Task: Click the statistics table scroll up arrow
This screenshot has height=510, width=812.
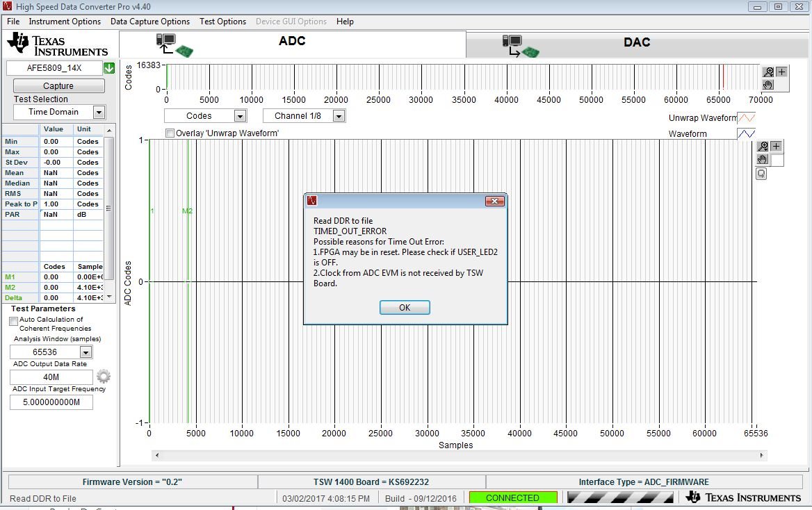Action: (x=109, y=130)
